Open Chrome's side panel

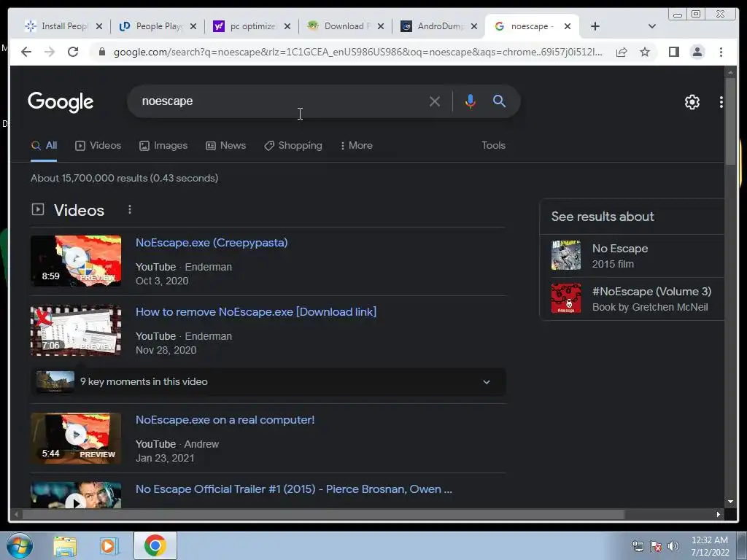point(673,52)
